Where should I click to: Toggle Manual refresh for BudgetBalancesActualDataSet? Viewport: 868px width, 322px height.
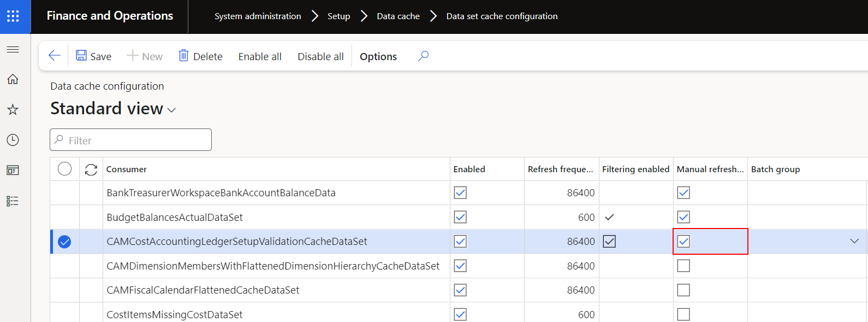(683, 217)
